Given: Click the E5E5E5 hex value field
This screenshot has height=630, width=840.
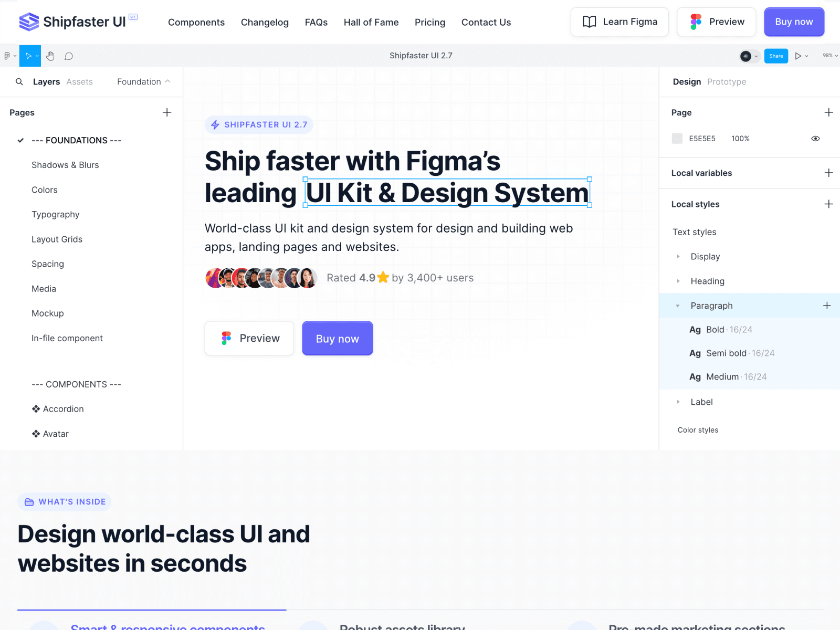Looking at the screenshot, I should coord(702,139).
